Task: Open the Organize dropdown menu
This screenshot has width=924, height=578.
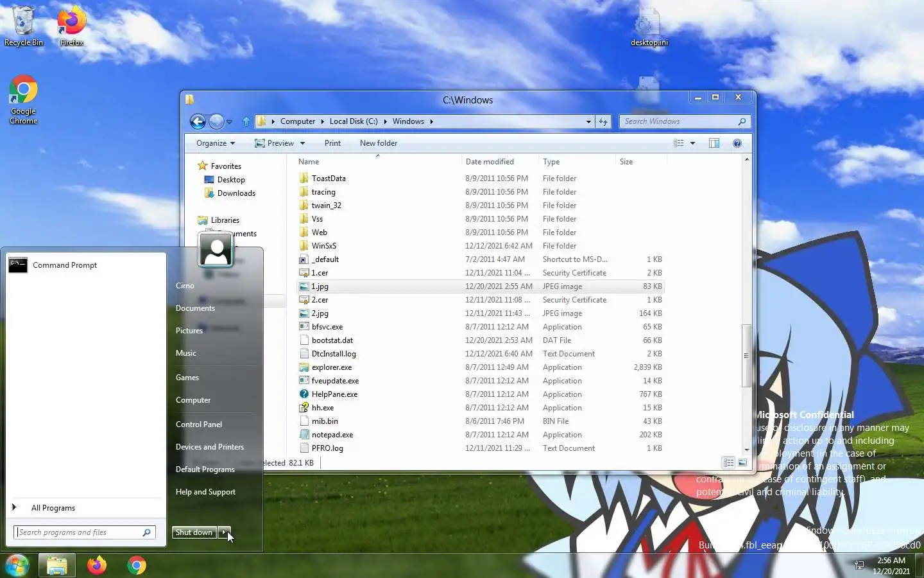Action: pos(216,143)
